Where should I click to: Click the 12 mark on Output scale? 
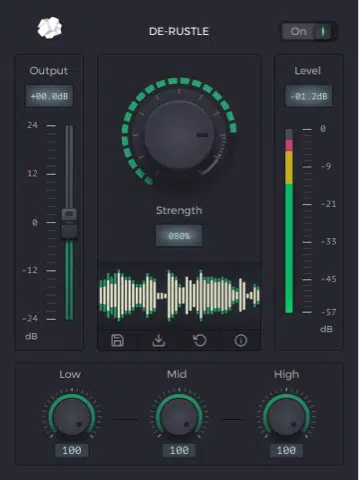coord(32,174)
